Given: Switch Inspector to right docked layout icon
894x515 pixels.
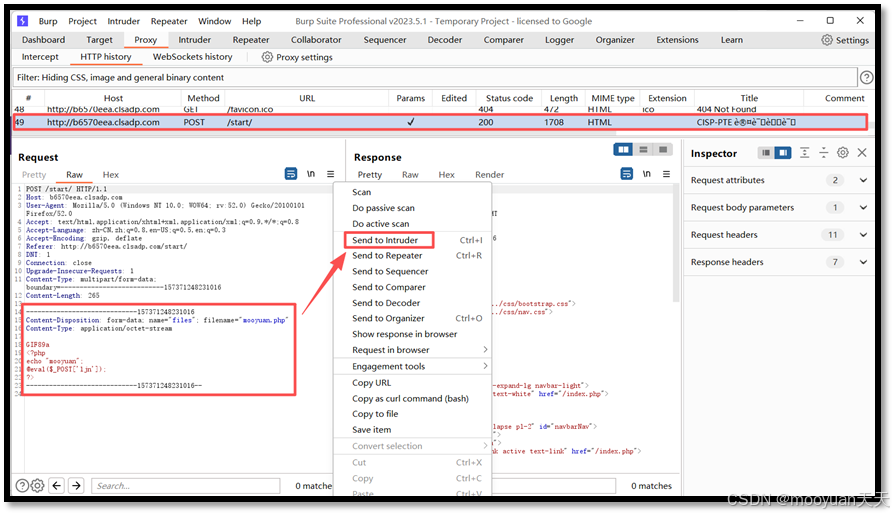Looking at the screenshot, I should [x=783, y=153].
